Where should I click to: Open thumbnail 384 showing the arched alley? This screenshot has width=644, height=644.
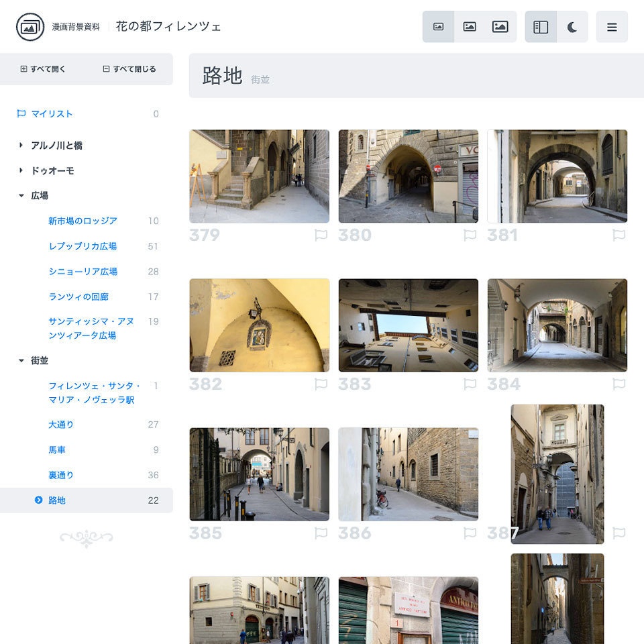pos(557,325)
